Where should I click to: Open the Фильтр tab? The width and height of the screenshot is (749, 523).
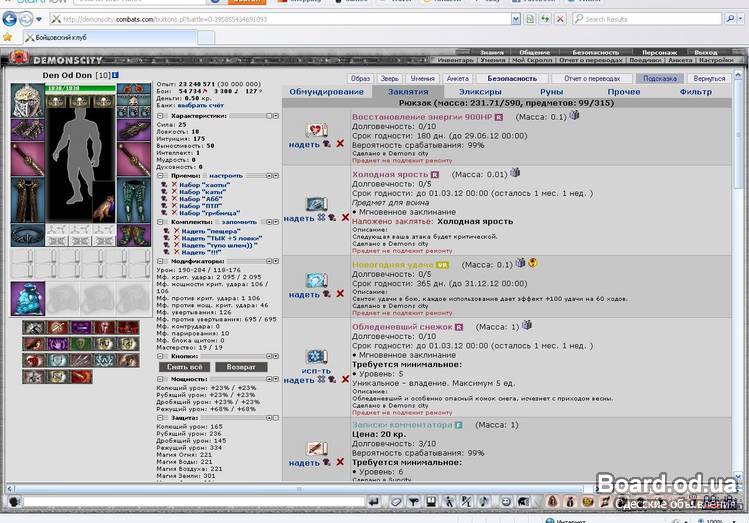point(696,92)
